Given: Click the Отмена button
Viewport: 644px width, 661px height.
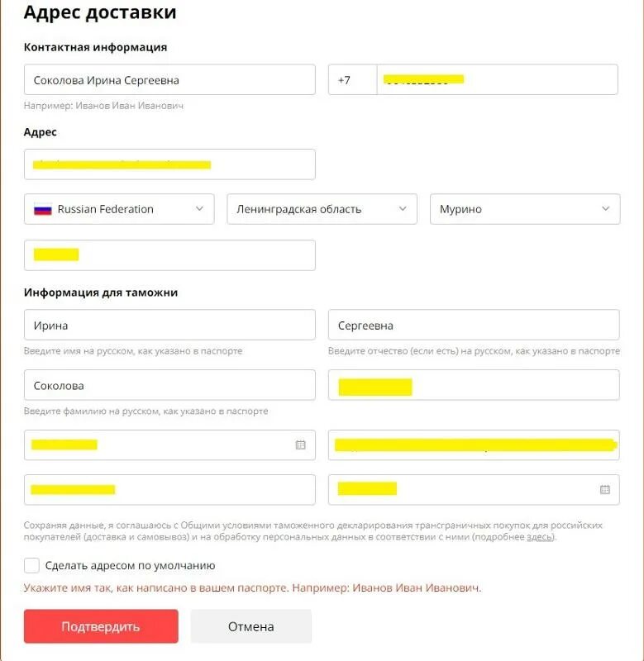Looking at the screenshot, I should point(250,626).
